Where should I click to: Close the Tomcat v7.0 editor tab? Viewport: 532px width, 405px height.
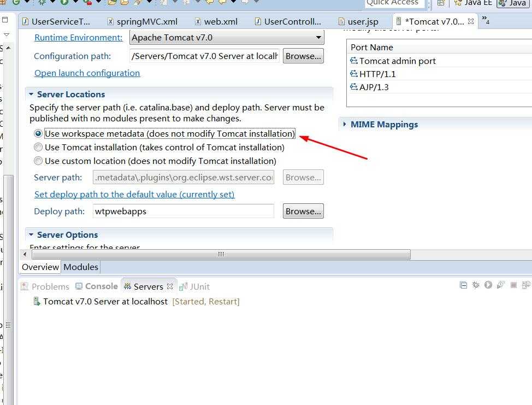point(471,21)
